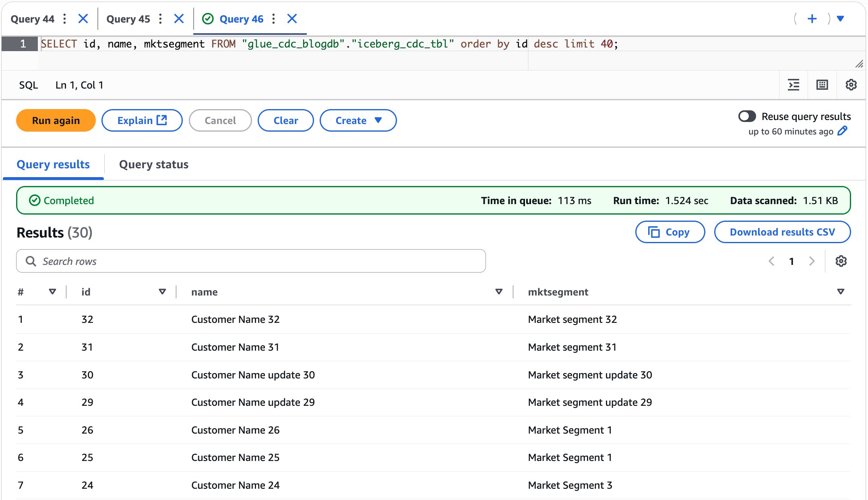The height and width of the screenshot is (500, 868).
Task: Grab the editor resize handle corner
Action: [859, 64]
